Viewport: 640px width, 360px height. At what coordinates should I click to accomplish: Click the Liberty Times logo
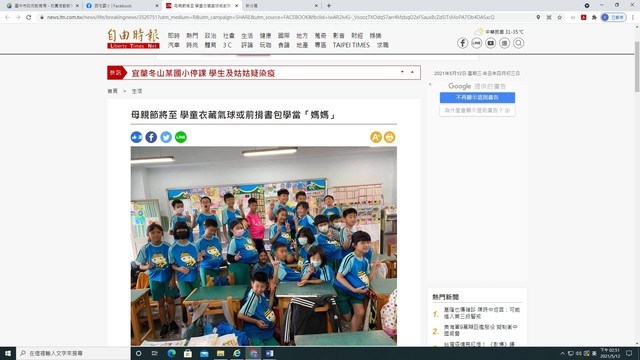click(133, 39)
